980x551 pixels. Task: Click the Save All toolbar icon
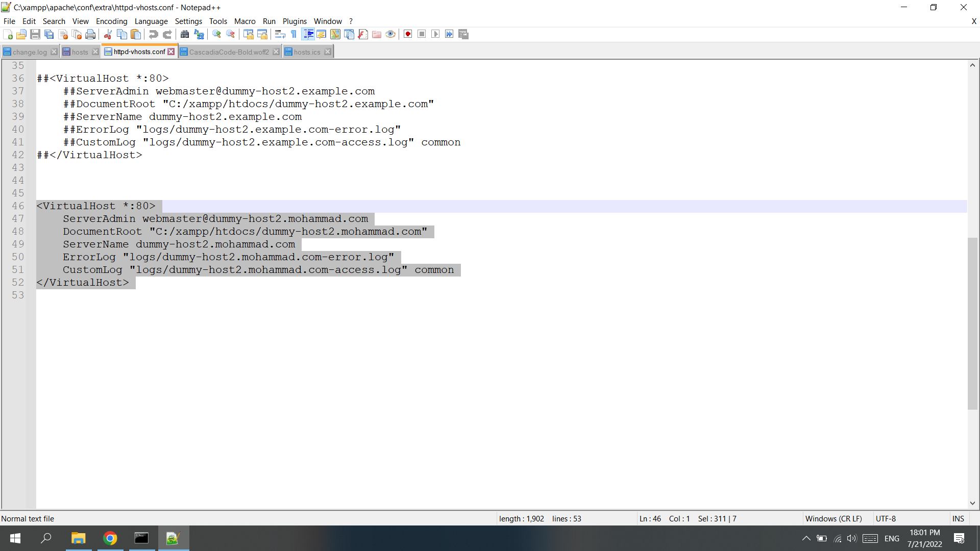(49, 34)
